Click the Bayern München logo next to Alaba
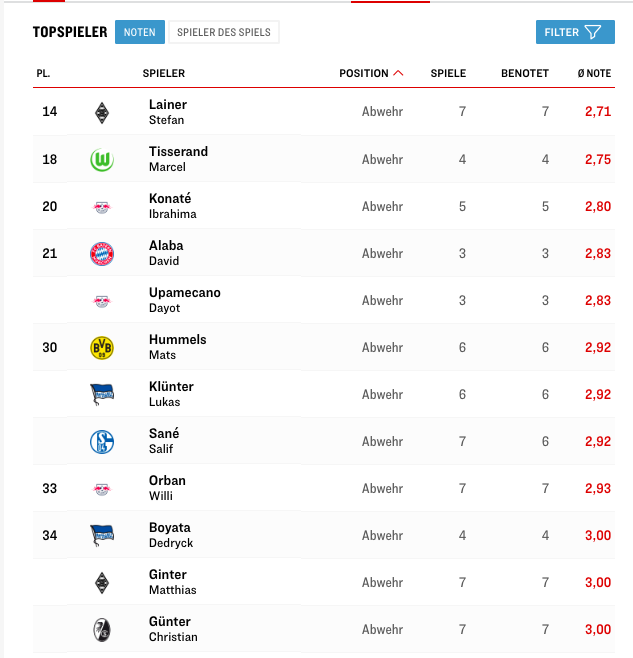633x658 pixels. coord(102,253)
